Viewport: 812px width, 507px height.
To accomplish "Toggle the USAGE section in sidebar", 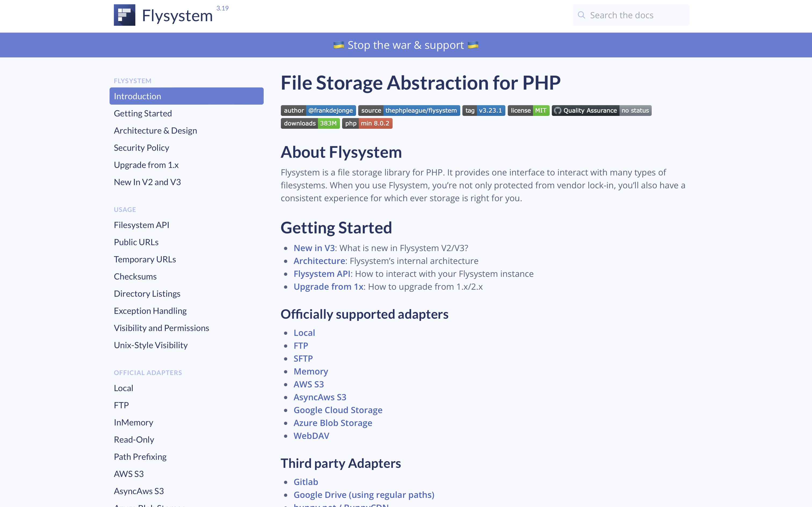I will point(125,209).
